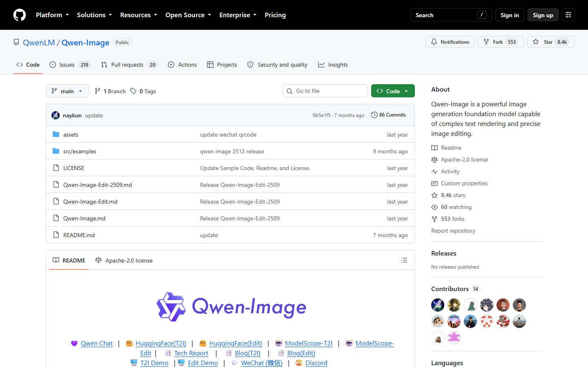Open the settings icon beside Sign up
Image resolution: width=588 pixels, height=368 pixels.
click(x=568, y=15)
